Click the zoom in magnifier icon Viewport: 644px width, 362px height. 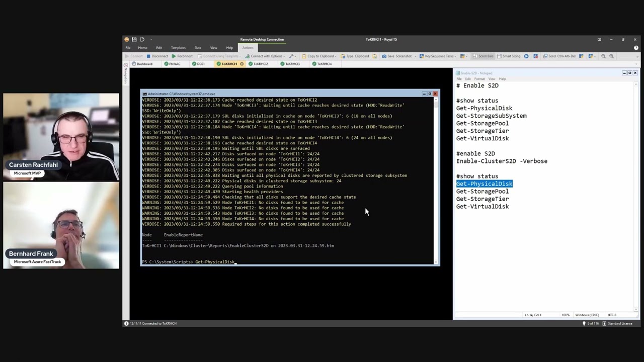coord(611,56)
